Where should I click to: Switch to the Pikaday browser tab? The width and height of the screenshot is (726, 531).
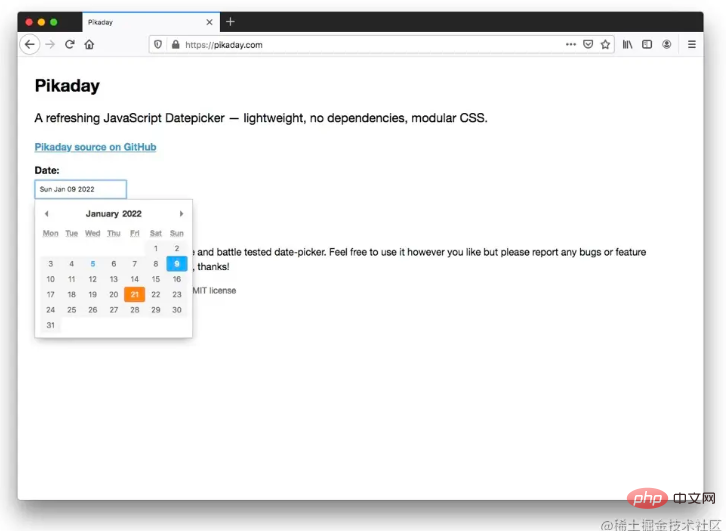tap(140, 21)
